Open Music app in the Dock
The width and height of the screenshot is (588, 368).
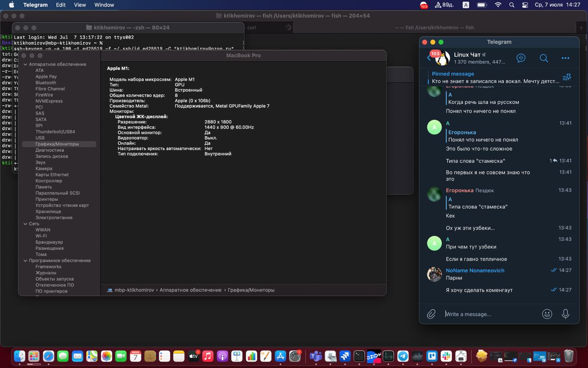click(208, 356)
